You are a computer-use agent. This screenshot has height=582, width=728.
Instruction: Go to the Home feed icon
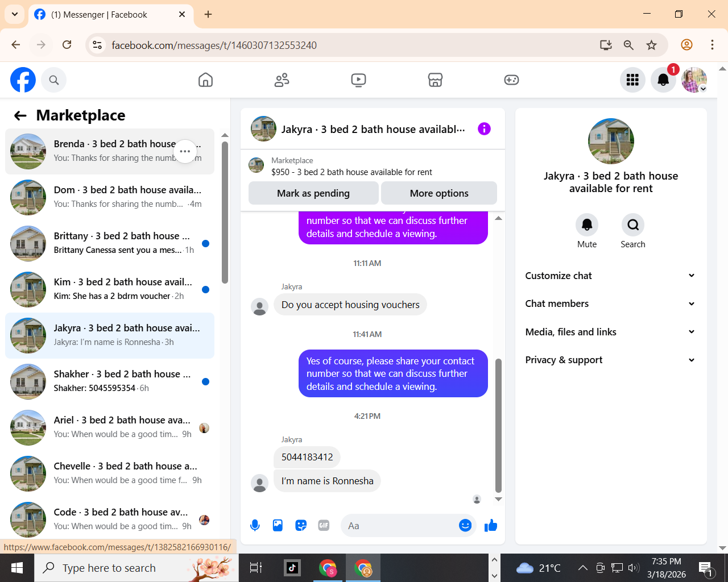point(205,80)
